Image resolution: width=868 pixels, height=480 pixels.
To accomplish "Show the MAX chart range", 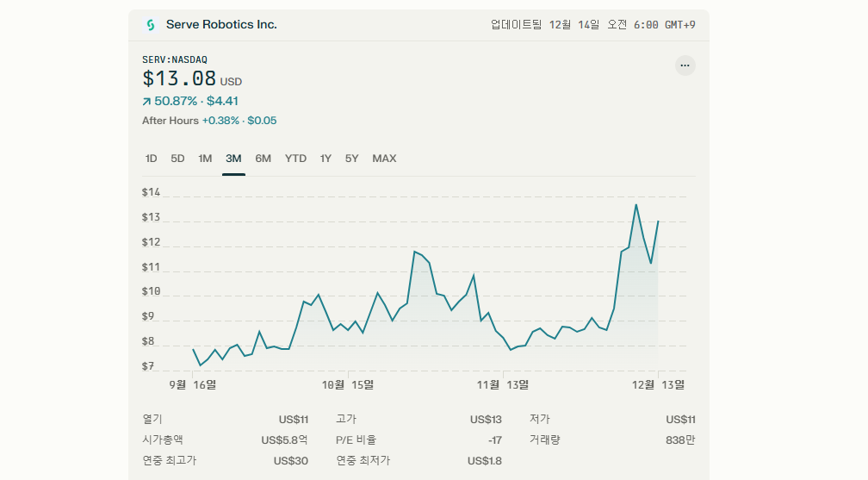I will tap(384, 159).
